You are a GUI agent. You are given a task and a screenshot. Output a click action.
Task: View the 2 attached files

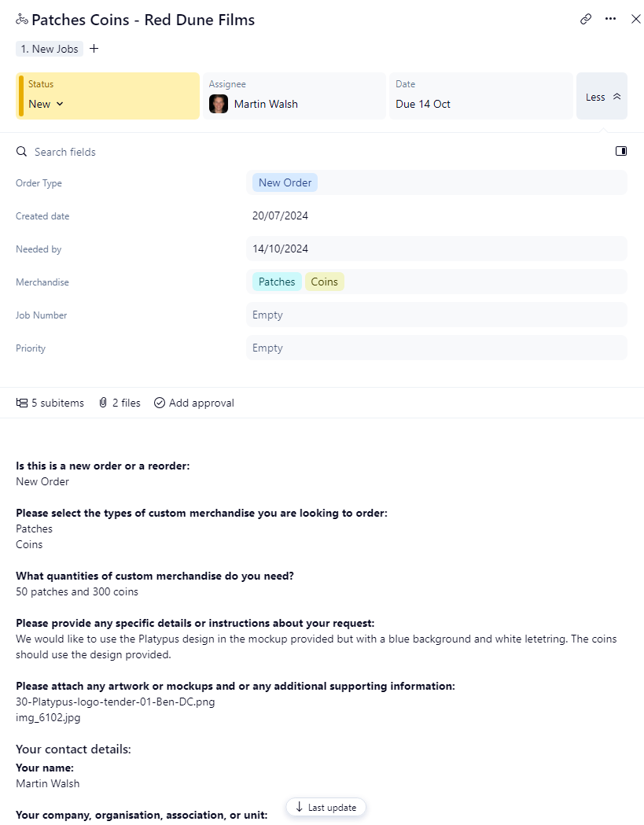tap(120, 403)
